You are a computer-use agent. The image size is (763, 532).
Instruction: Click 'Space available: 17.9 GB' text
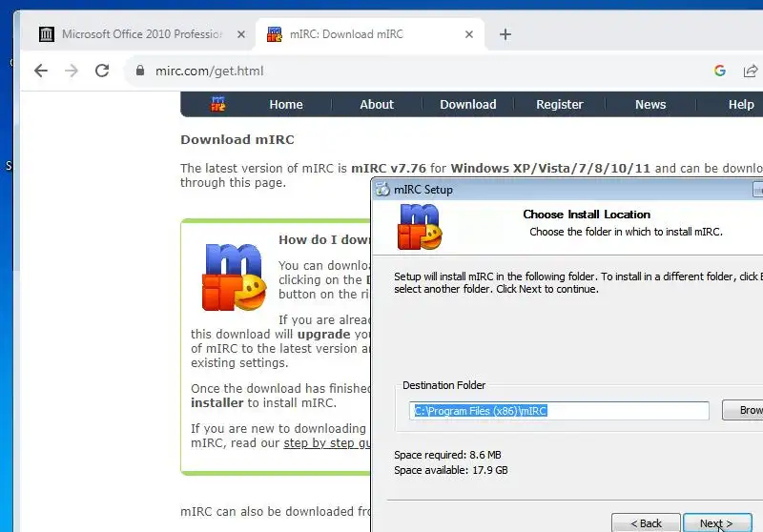click(x=451, y=470)
